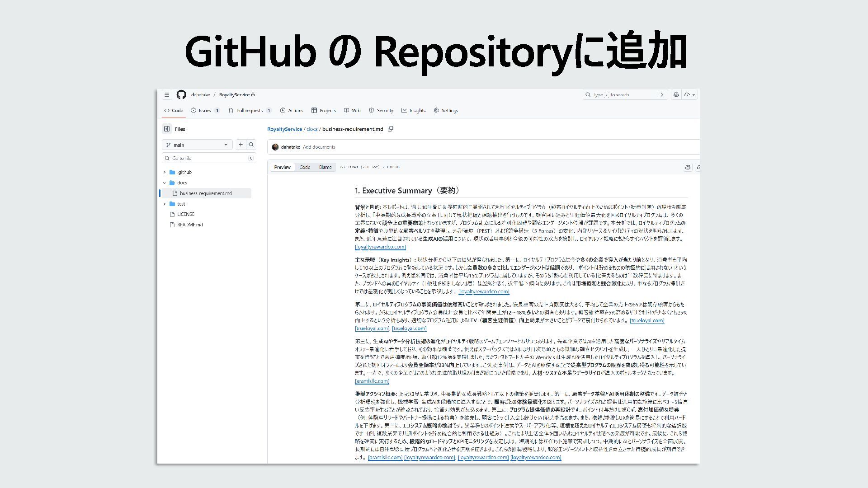Click the GitHub Octocat logo
Image resolution: width=868 pixels, height=488 pixels.
pos(181,95)
